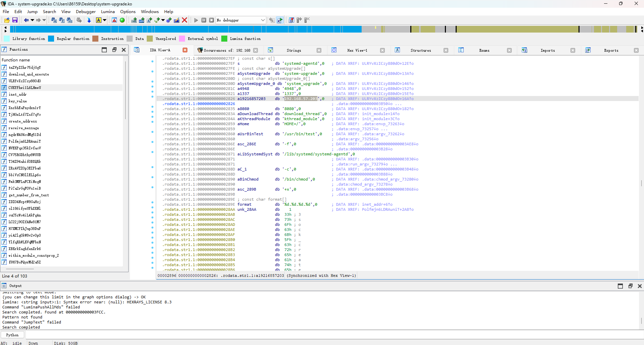Select within_module_constprop_2 function

coord(34,255)
